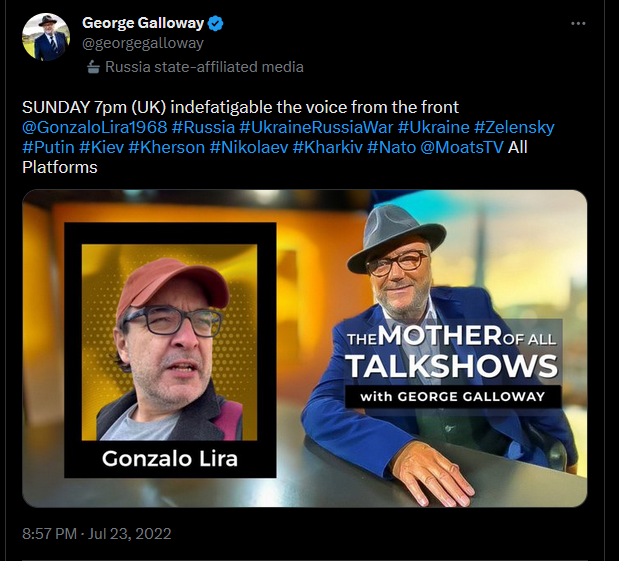Open the @MoatsTV mention
Screen dimensions: 619x561
(462, 148)
